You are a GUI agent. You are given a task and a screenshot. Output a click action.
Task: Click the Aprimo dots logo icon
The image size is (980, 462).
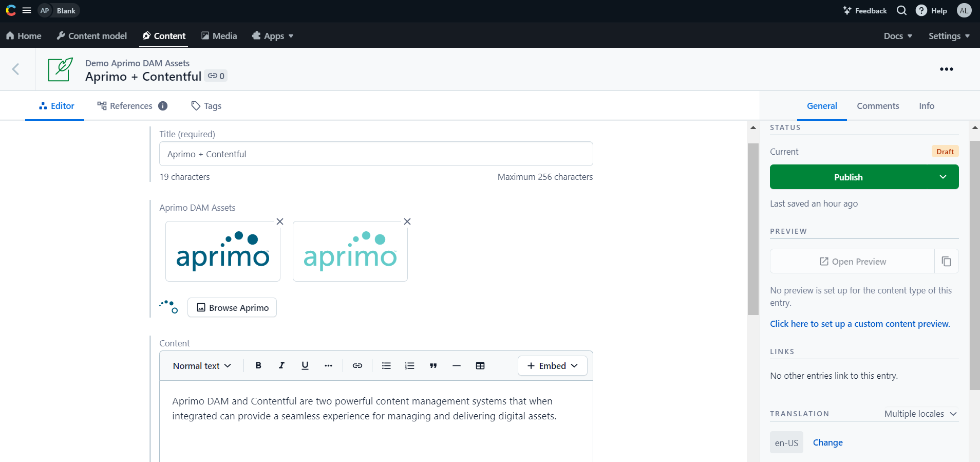point(168,307)
